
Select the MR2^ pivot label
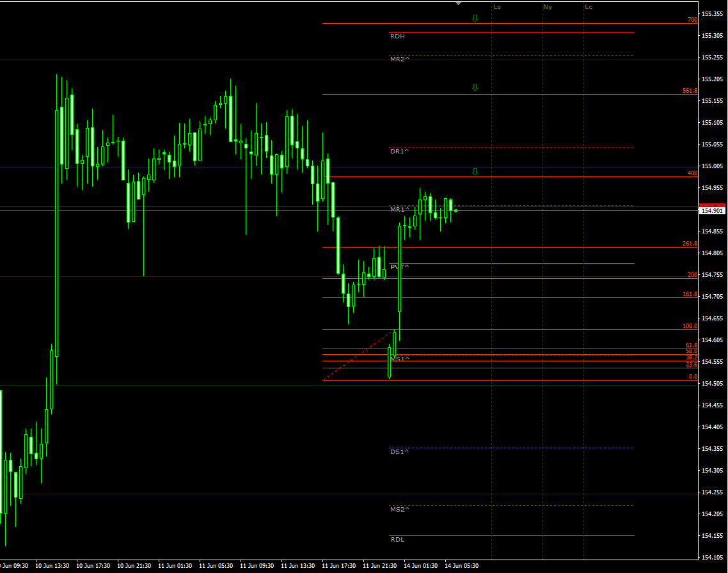coord(400,59)
